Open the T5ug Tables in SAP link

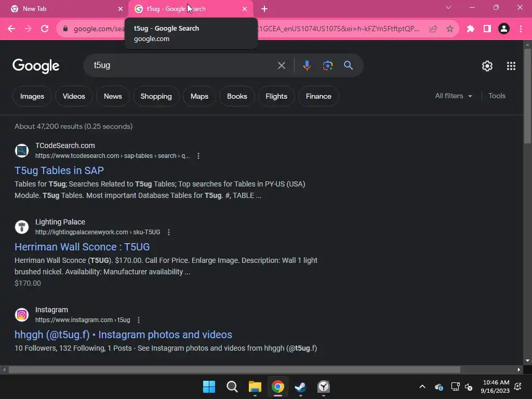point(59,170)
